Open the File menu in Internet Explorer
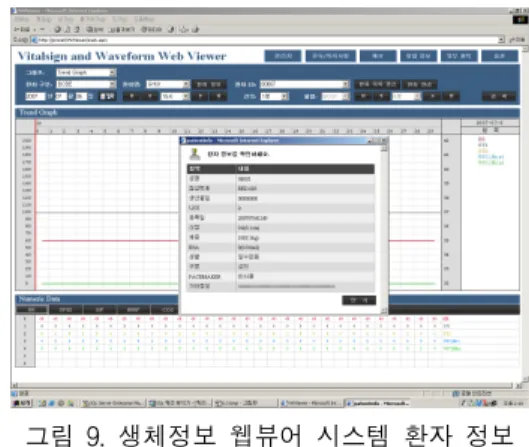The height and width of the screenshot is (447, 529). pos(22,19)
